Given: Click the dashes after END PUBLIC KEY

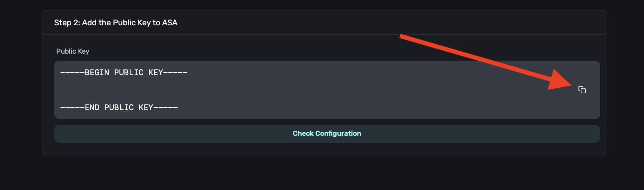Looking at the screenshot, I should [166, 108].
